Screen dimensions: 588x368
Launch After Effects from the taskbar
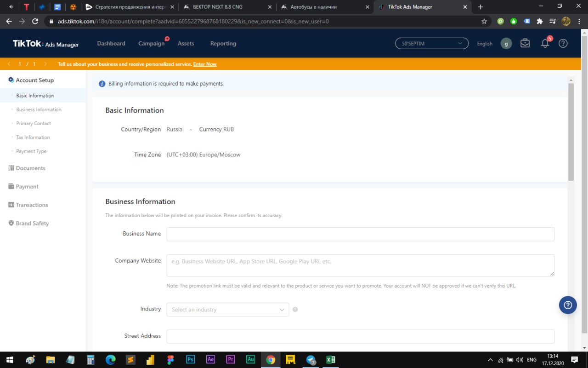pos(210,360)
